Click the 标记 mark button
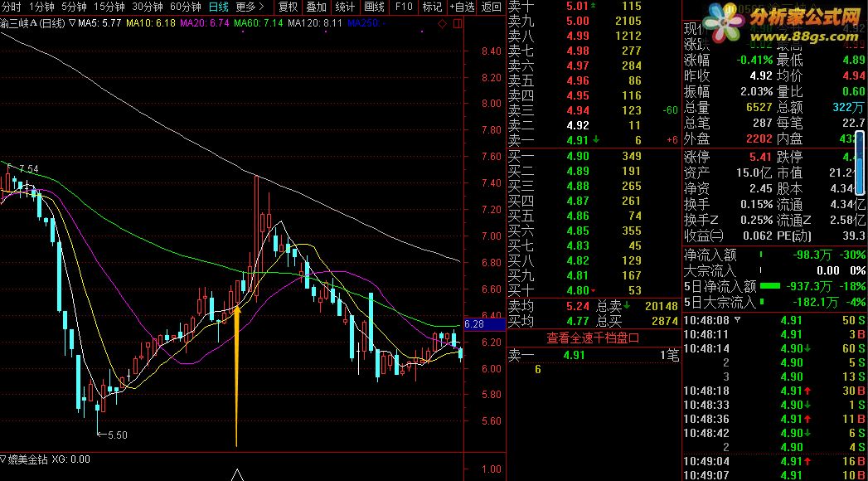868x481 pixels. pyautogui.click(x=432, y=7)
